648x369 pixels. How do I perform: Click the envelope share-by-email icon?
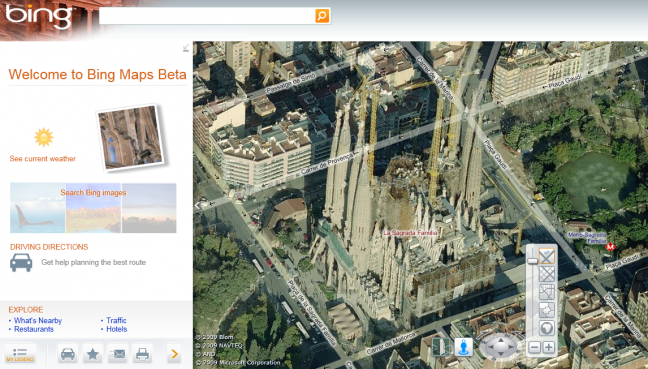coord(118,354)
